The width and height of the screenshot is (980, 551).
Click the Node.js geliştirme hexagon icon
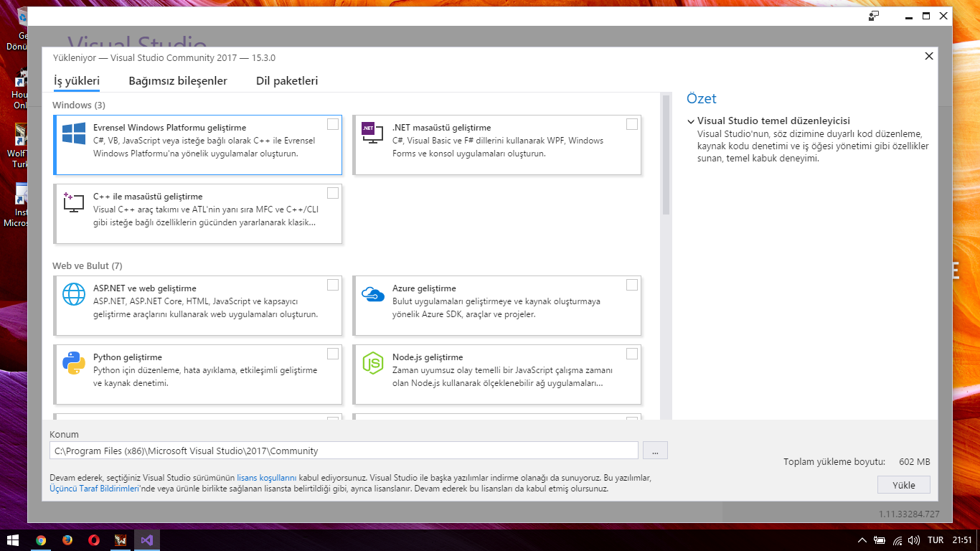point(372,363)
